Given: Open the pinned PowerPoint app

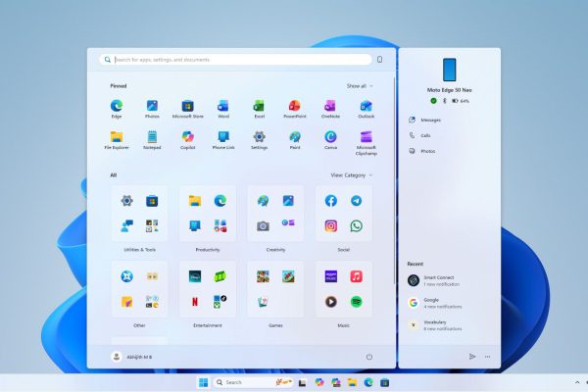Looking at the screenshot, I should coord(294,106).
